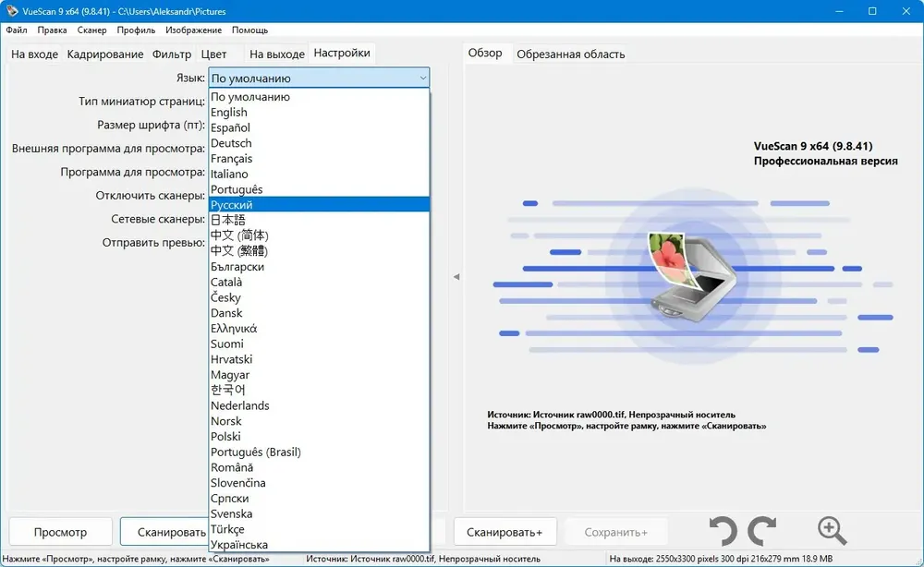
Task: Choose 日本語 in the language list
Action: (319, 220)
